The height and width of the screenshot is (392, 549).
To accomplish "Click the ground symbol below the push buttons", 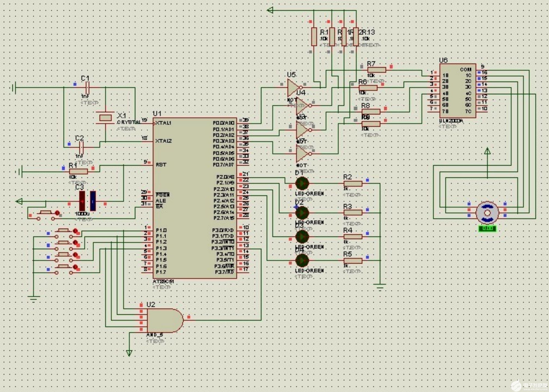I will point(33,299).
